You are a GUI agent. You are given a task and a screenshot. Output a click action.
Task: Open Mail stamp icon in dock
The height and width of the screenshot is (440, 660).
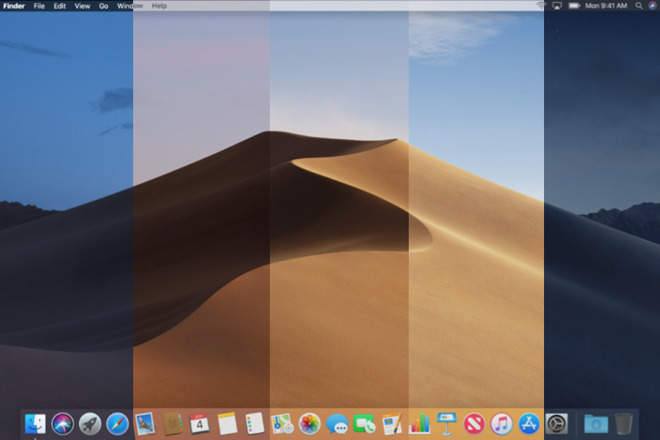coord(145,424)
